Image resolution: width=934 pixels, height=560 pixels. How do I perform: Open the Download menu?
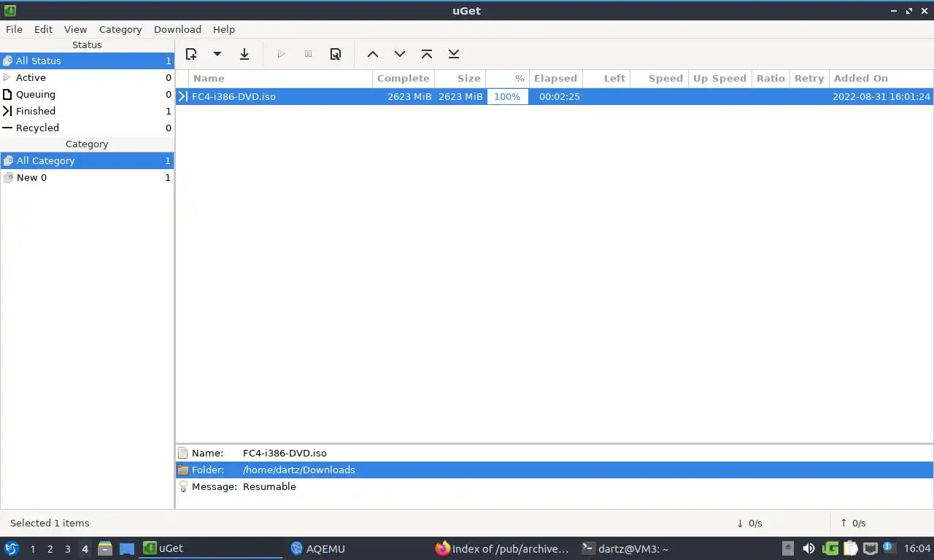tap(177, 29)
